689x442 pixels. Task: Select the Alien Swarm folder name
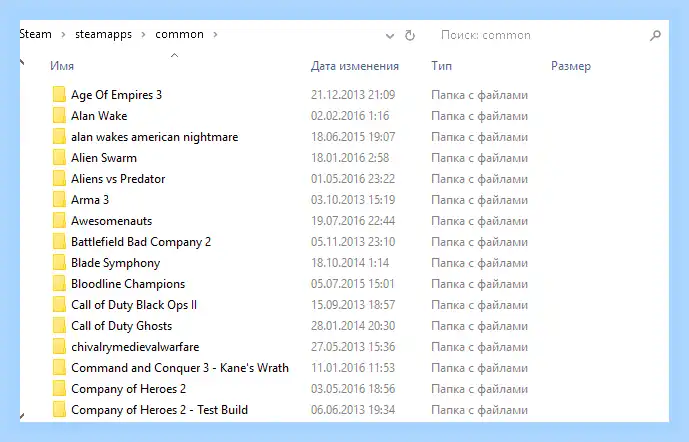coord(104,158)
